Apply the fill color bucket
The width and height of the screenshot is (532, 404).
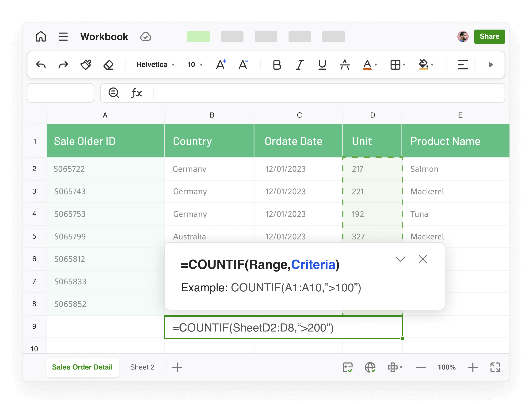(x=424, y=65)
